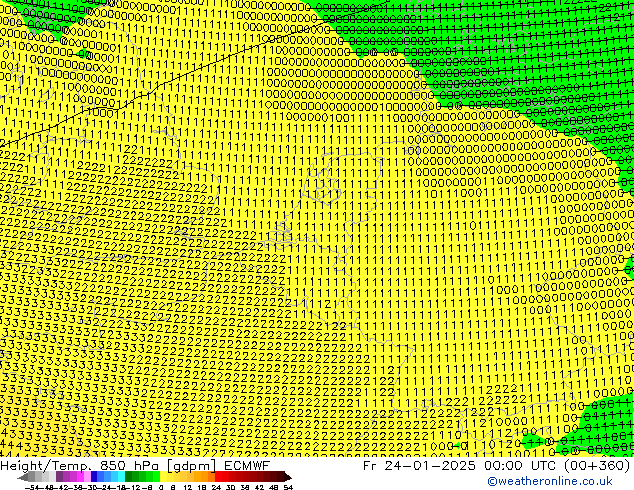634x490 pixels.
Task: Click the cyan legend segment
Action: (121, 477)
